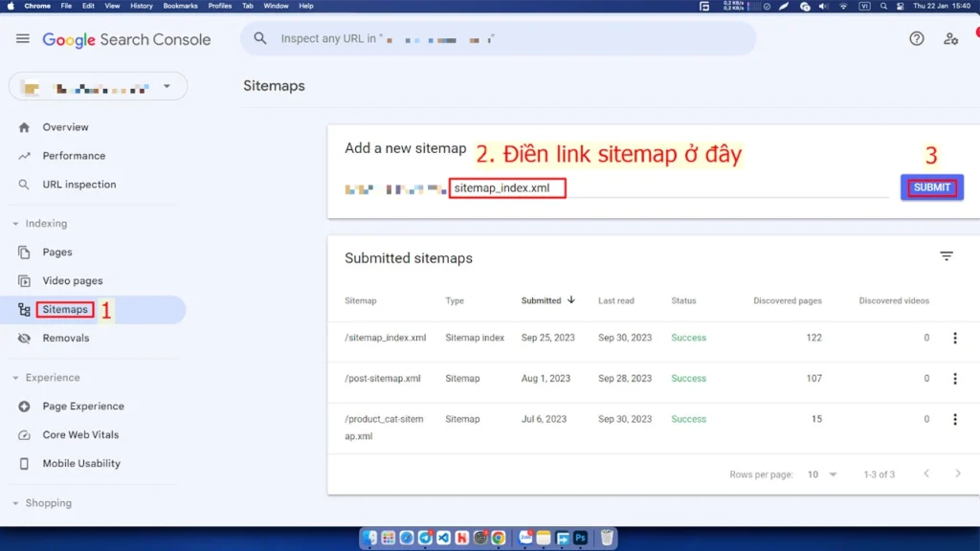The image size is (980, 551).
Task: Open the History menu in the menu bar
Action: tap(141, 6)
